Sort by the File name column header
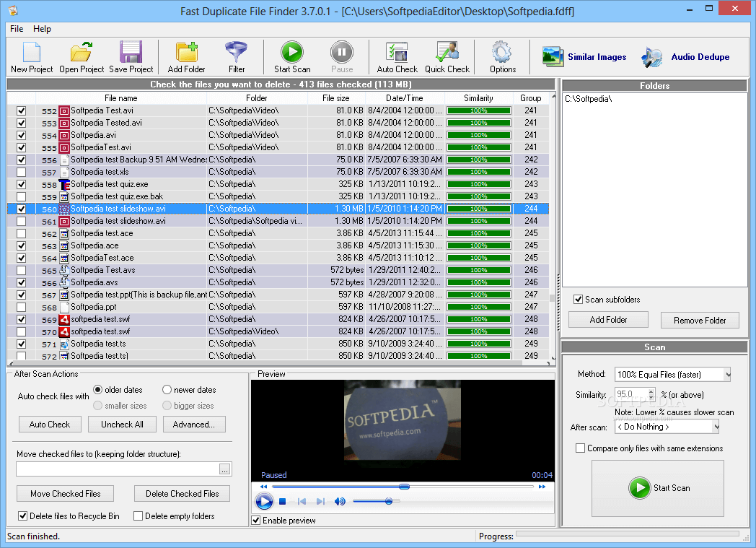 [x=121, y=98]
